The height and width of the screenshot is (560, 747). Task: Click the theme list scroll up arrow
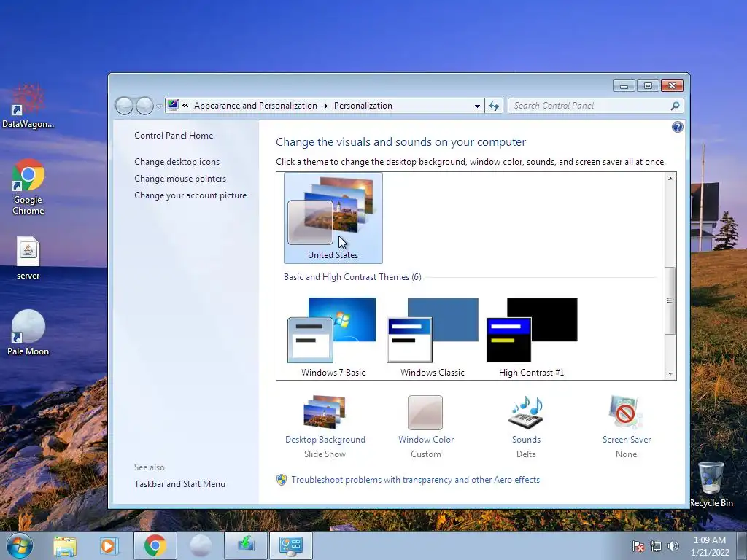(670, 179)
